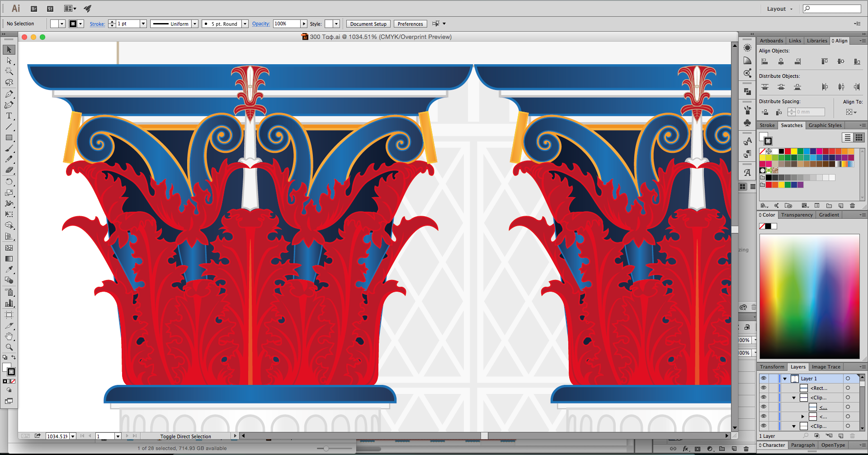Image resolution: width=868 pixels, height=455 pixels.
Task: Select the Pen tool
Action: click(9, 94)
